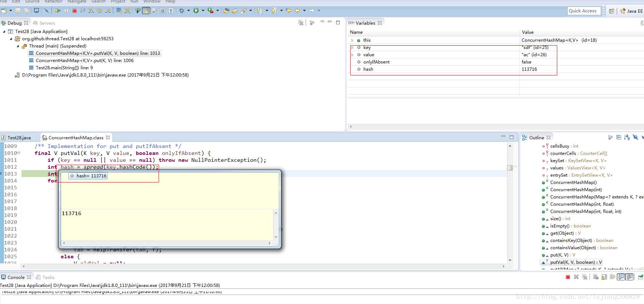This screenshot has width=644, height=304.
Task: Click the Step Return button
Action: coord(108,11)
